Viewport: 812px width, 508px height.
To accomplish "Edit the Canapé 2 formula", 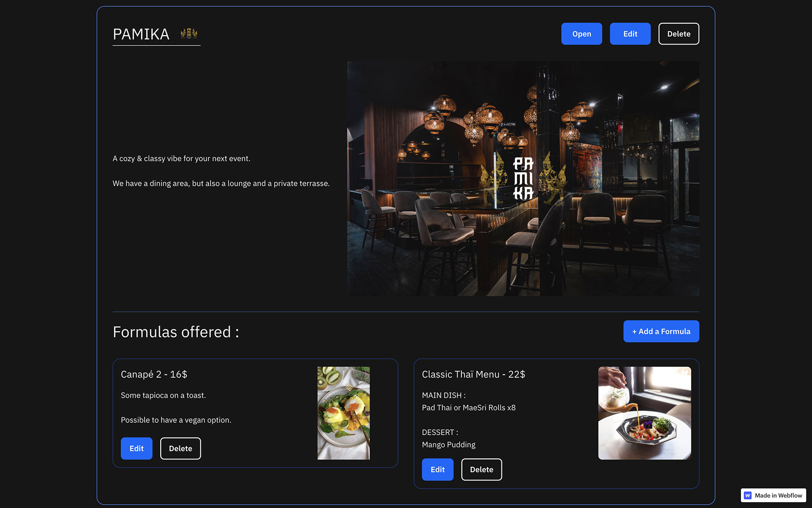I will click(136, 448).
